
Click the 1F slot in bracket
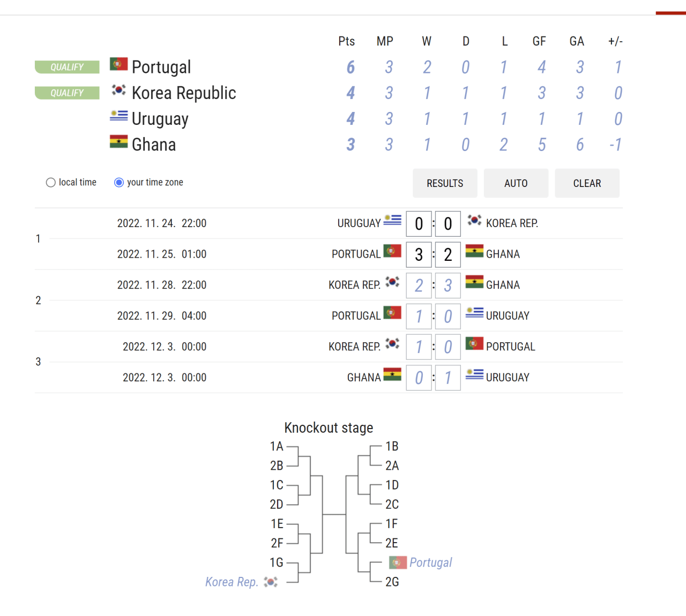click(392, 524)
